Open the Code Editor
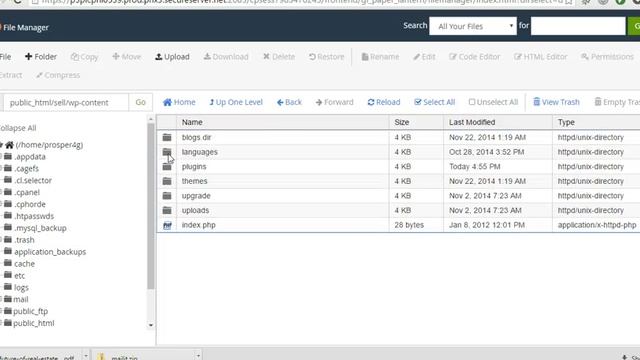 coord(474,57)
